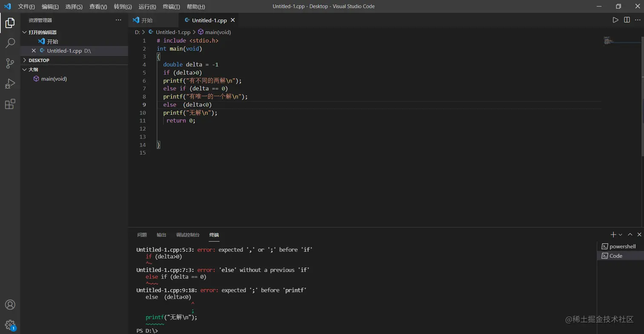Click the error link Untitled-1.cpp:7:3
The height and width of the screenshot is (334, 644).
point(165,270)
